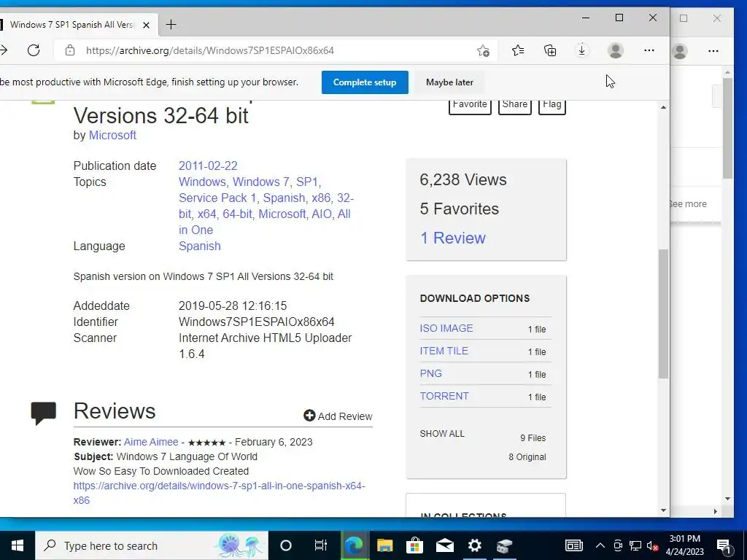Click the page scroll up arrow
This screenshot has width=747, height=560.
[x=664, y=108]
